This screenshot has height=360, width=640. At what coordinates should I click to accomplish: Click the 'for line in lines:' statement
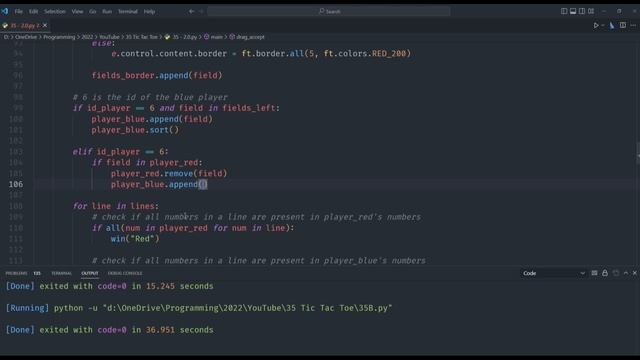pos(116,206)
